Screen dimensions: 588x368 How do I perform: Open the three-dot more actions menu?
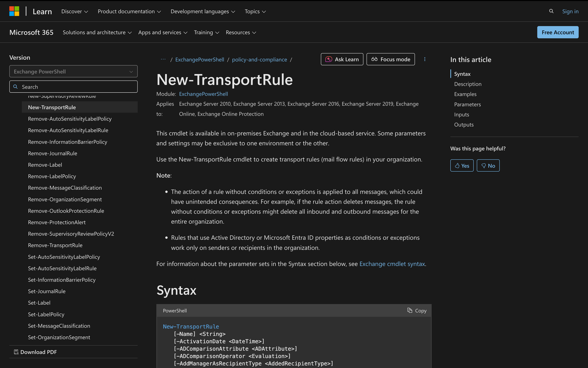click(425, 59)
